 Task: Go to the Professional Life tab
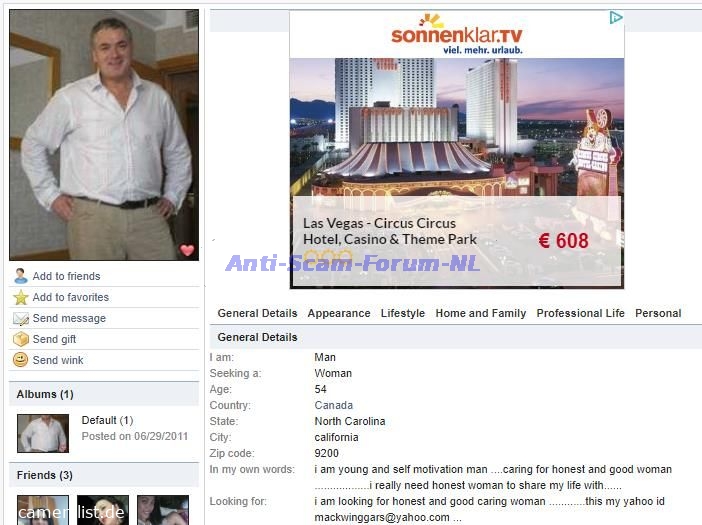click(580, 313)
